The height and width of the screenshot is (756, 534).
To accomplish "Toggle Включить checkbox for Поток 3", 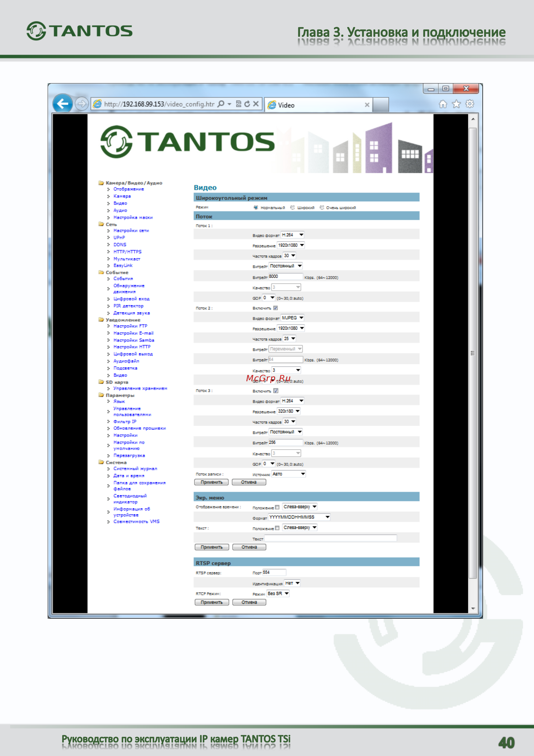I will pos(276,390).
